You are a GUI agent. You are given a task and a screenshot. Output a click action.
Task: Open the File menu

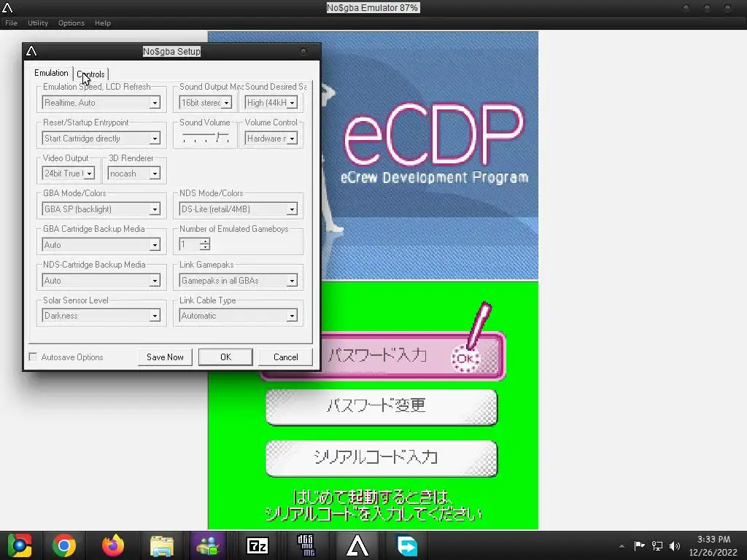point(11,23)
